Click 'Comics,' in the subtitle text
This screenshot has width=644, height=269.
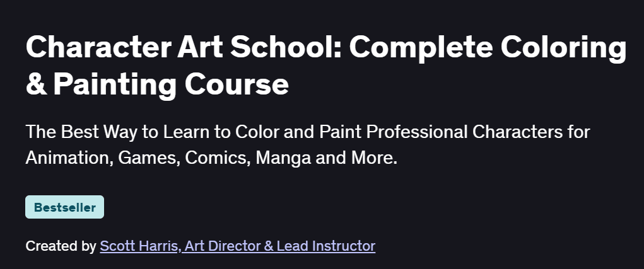(x=218, y=158)
